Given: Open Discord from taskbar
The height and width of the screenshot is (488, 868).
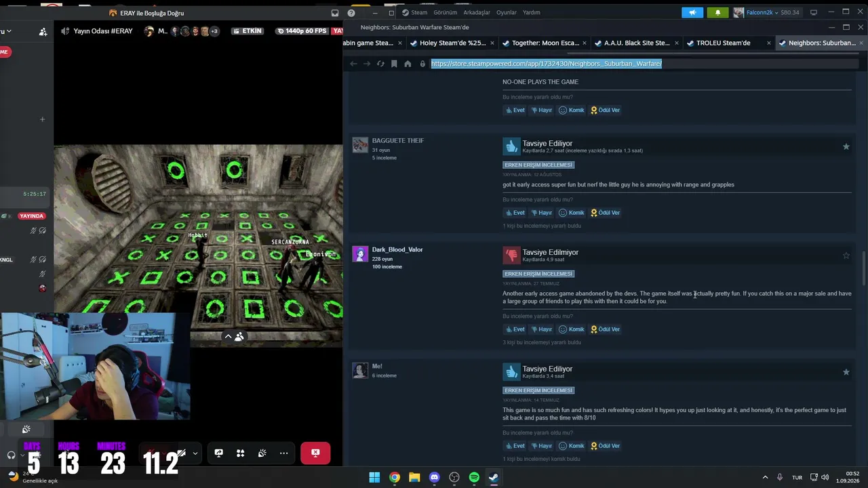Looking at the screenshot, I should click(x=435, y=477).
